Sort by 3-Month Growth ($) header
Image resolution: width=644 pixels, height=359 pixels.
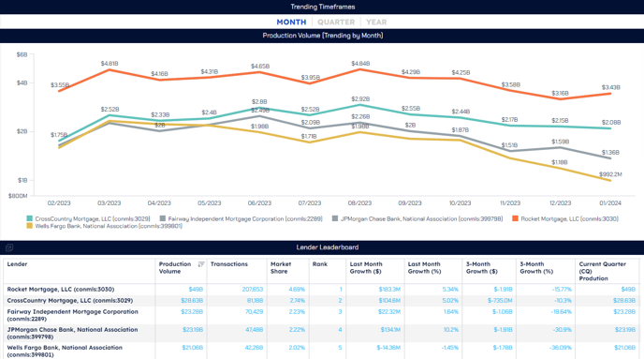click(x=482, y=268)
